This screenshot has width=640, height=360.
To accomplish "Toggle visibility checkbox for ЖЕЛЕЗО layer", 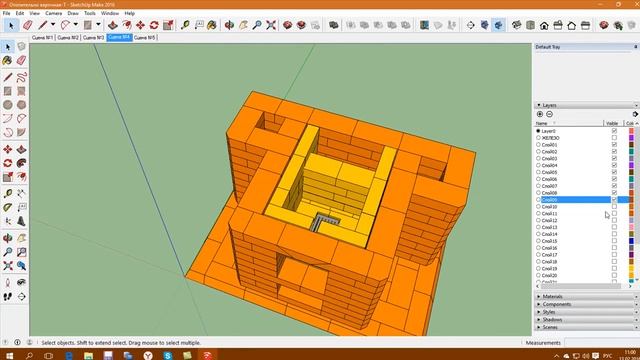I will click(614, 138).
